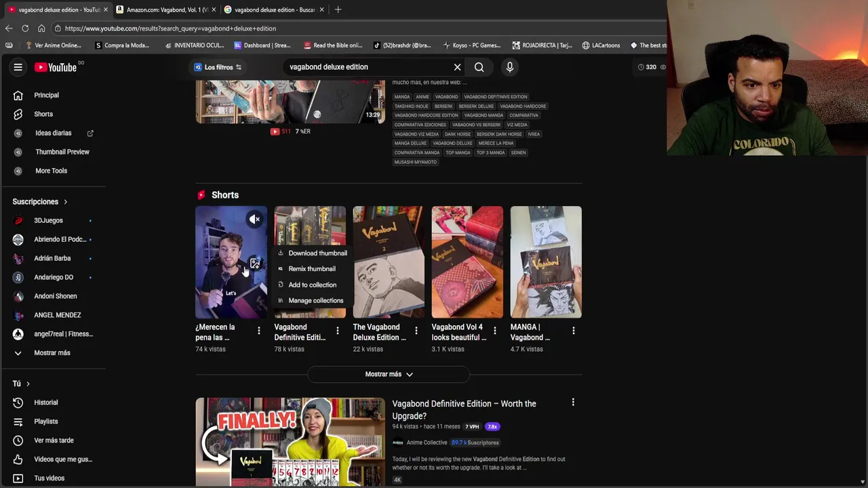
Task: Play Vagabond Vol 4 looks beautiful Short thumbnail
Action: (x=467, y=262)
